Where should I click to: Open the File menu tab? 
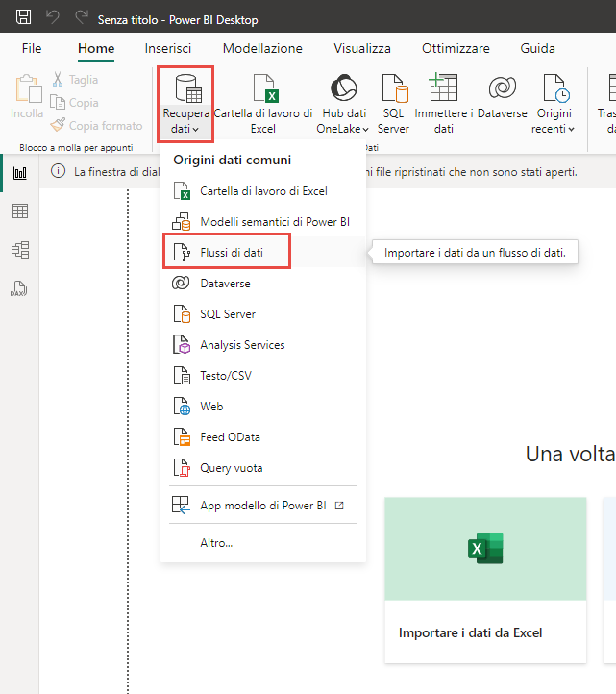(32, 48)
